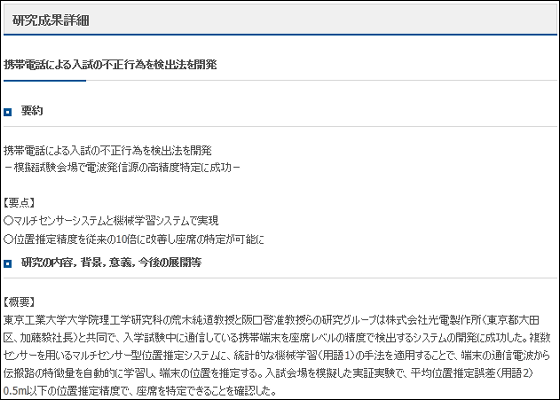Click the last line beginning 0.5m以下の位置推定精度で
Image resolution: width=560 pixels, height=400 pixels.
[140, 391]
